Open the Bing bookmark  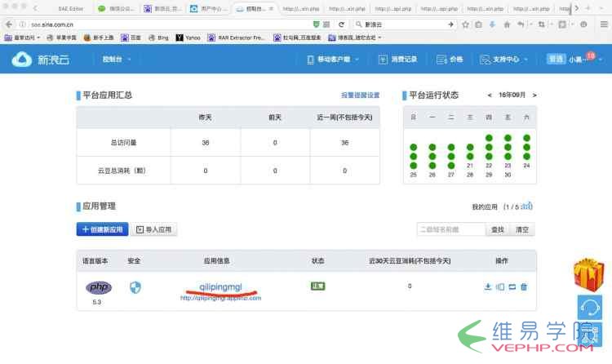click(158, 38)
